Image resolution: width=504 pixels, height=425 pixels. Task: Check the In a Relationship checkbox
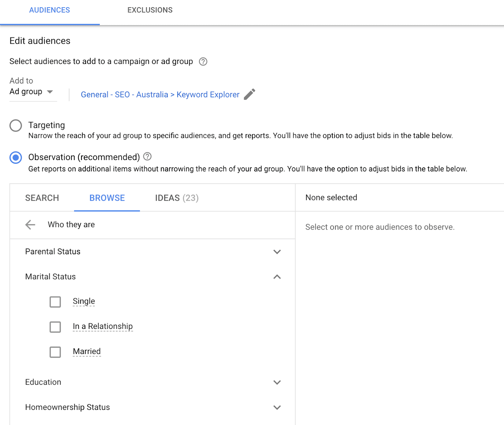[x=55, y=327]
